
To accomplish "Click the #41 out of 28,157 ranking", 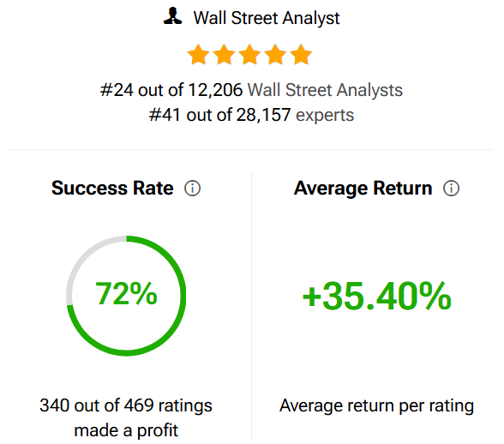I will click(x=219, y=115).
